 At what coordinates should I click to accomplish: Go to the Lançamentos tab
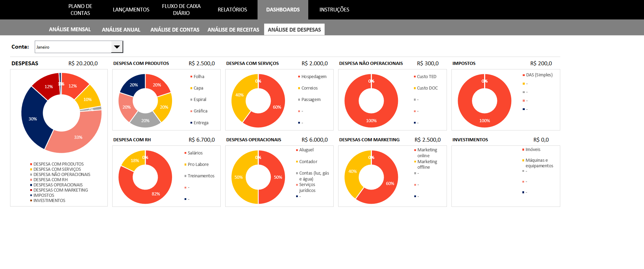pos(131,10)
